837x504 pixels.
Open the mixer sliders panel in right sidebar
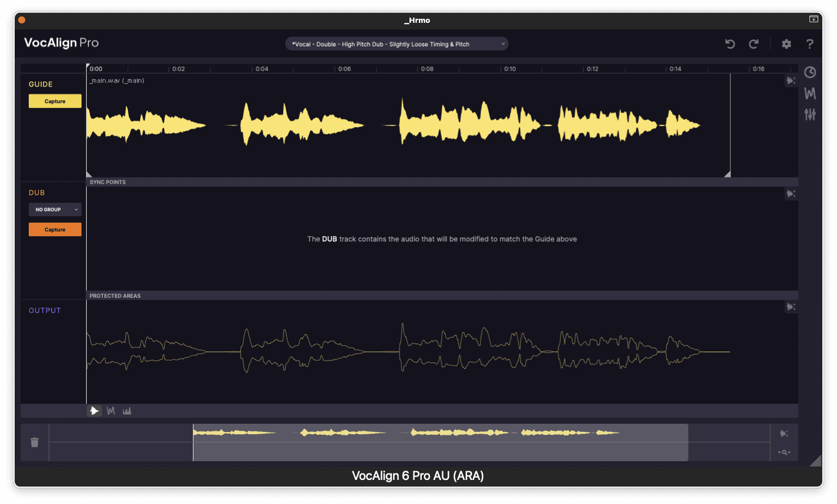[x=810, y=114]
